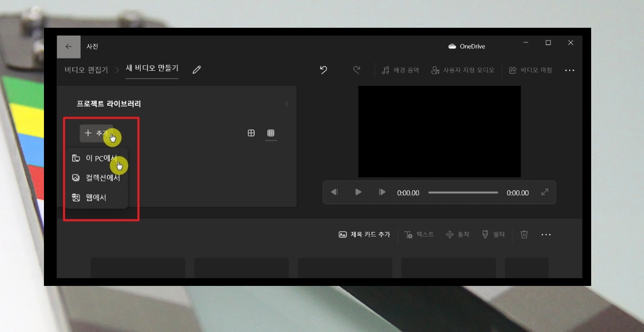Collapse the 프로젝트 라이브러리 panel

[286, 104]
